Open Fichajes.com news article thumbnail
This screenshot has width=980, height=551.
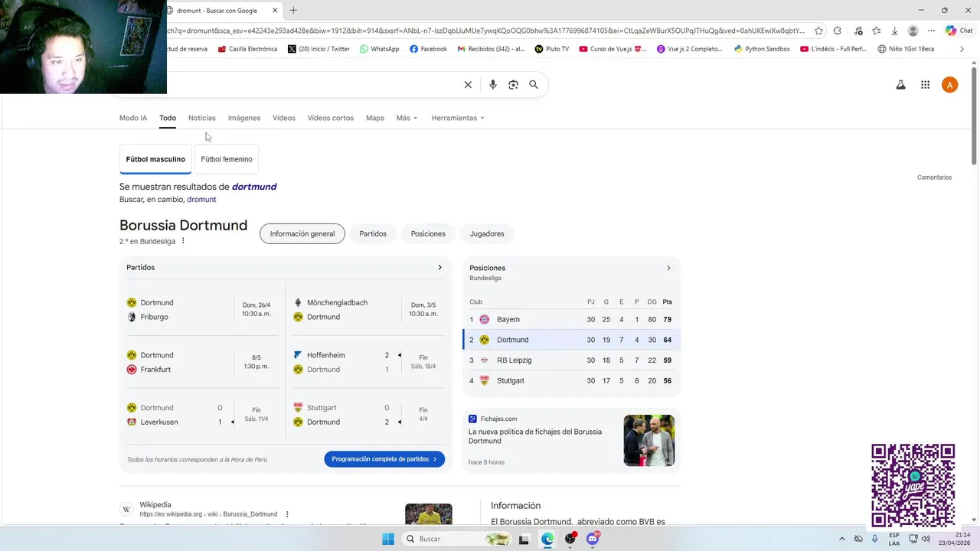coord(649,441)
